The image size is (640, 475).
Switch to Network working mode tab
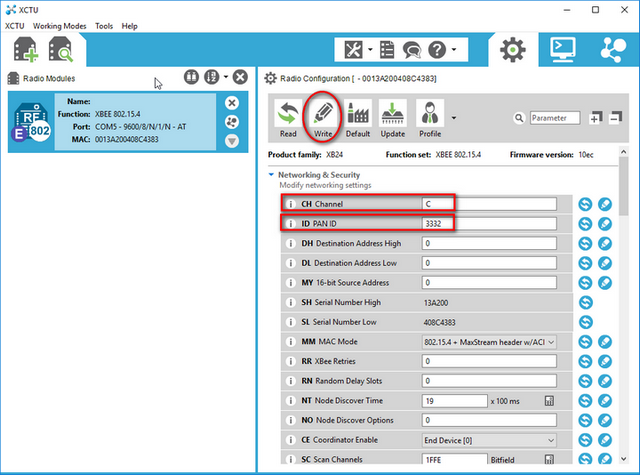coord(613,50)
